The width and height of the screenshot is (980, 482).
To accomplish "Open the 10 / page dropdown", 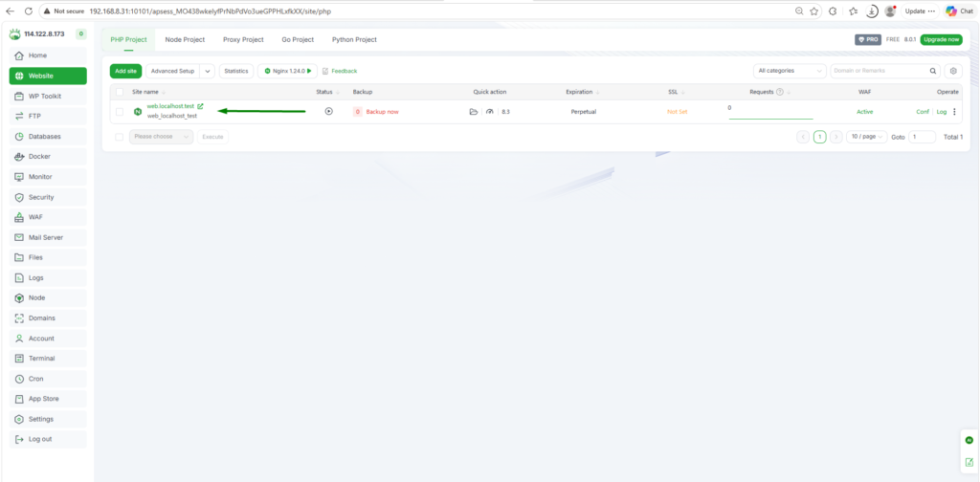I will (866, 137).
